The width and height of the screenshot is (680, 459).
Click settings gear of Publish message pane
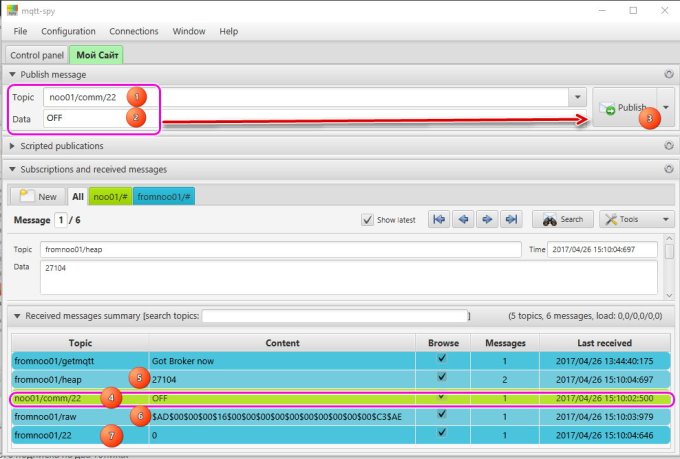(x=668, y=74)
